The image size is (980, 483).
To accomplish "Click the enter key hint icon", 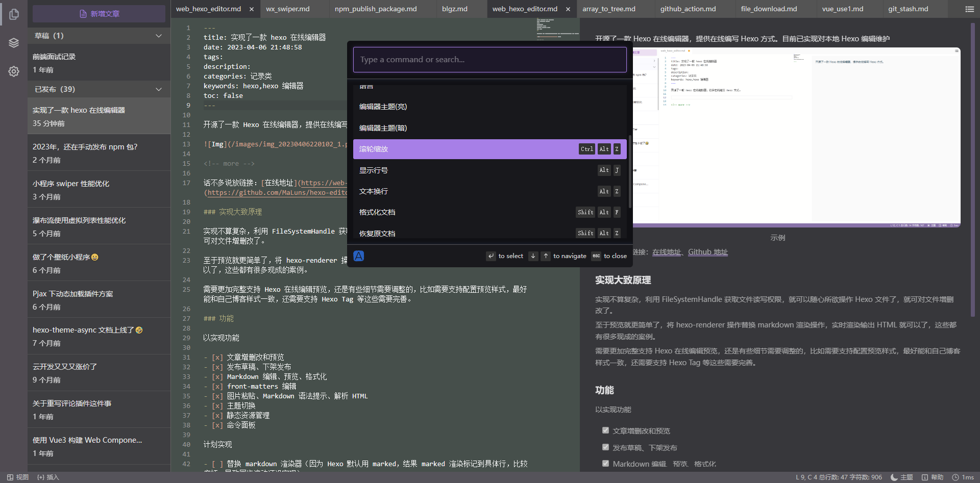I will point(491,256).
